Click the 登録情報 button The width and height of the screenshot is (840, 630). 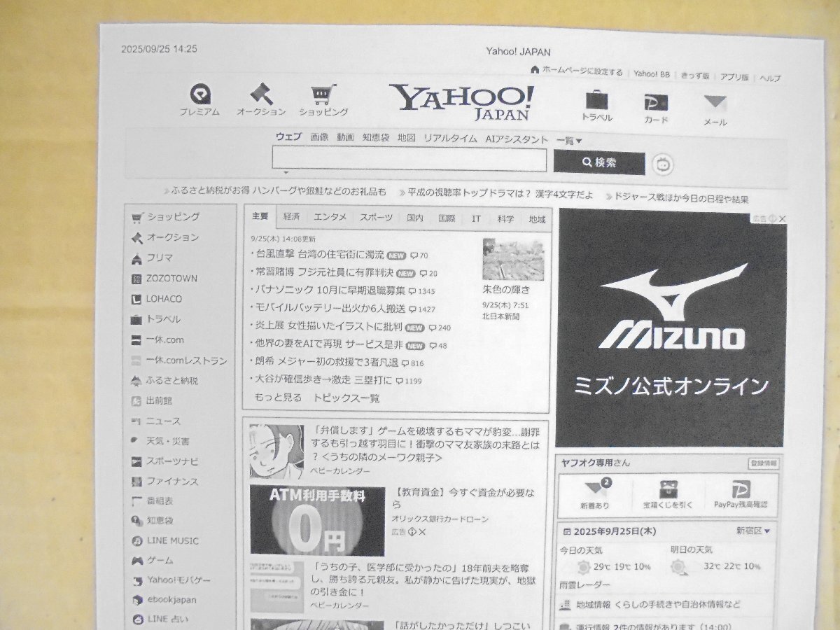click(763, 463)
